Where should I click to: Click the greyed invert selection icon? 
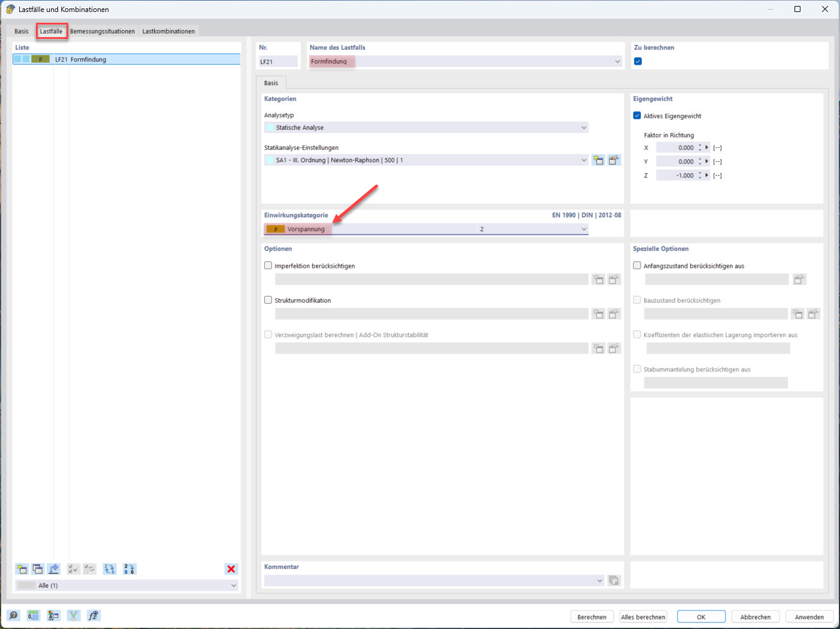[x=90, y=569]
